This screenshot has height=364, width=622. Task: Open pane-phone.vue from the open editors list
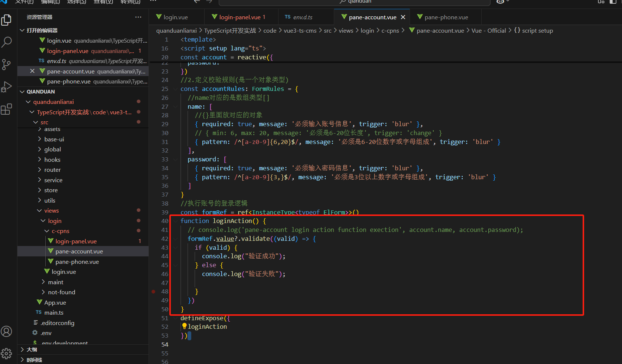pyautogui.click(x=83, y=81)
